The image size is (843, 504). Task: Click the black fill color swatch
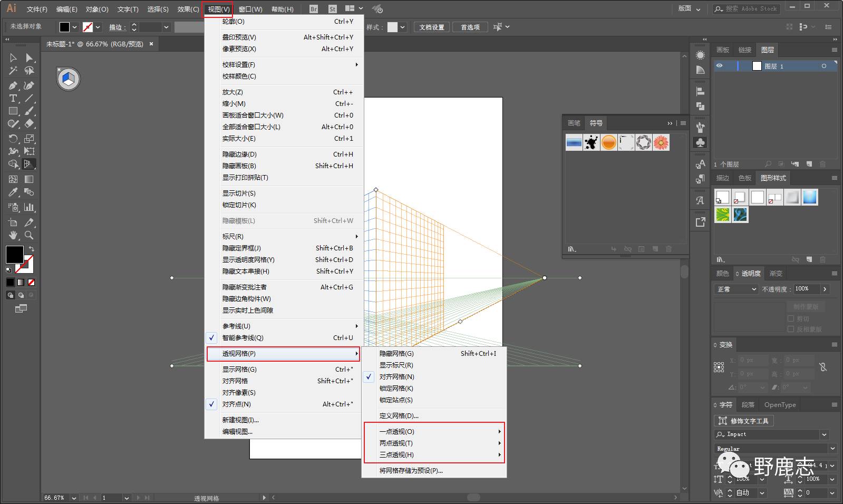14,254
